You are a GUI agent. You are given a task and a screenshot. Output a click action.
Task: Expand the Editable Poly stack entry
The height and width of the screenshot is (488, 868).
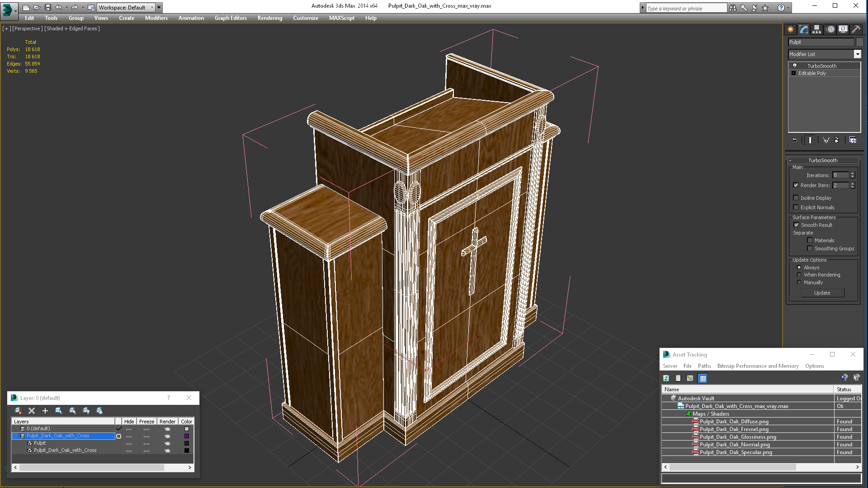[793, 73]
